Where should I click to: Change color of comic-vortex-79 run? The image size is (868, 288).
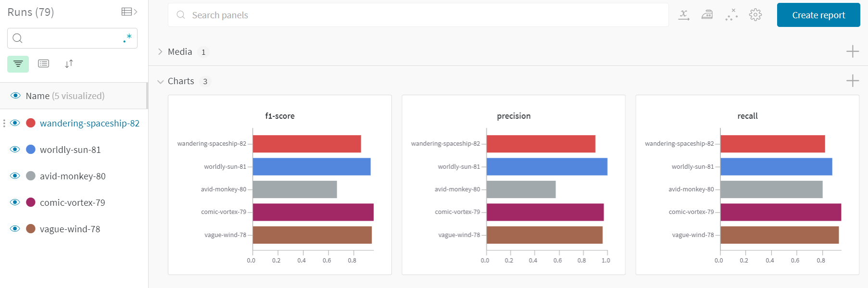point(31,202)
